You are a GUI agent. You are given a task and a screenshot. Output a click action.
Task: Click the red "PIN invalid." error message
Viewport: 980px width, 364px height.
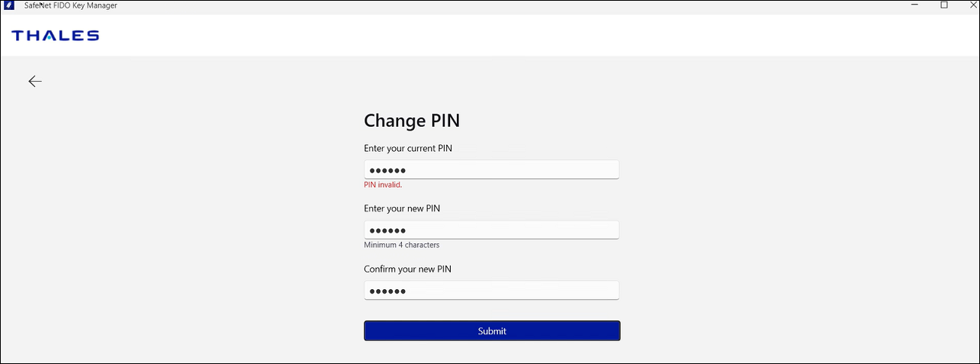pyautogui.click(x=383, y=185)
